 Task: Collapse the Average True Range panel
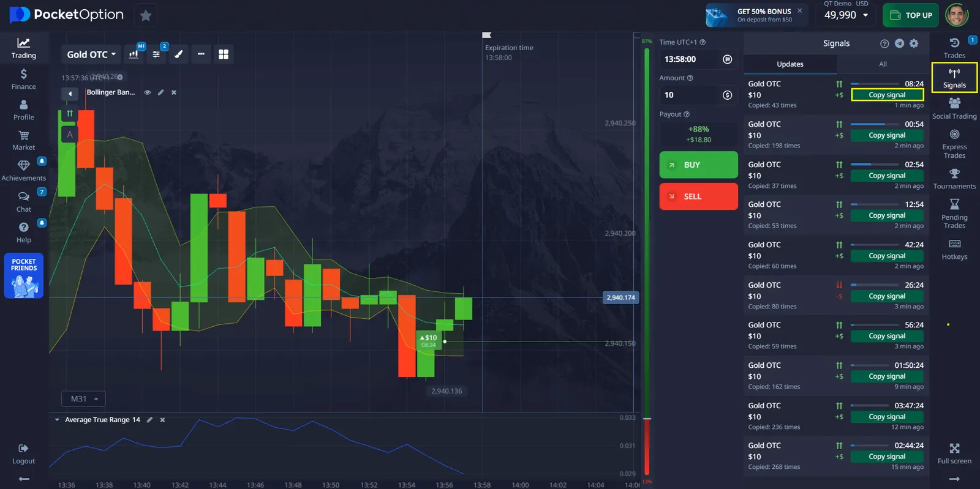[x=57, y=420]
